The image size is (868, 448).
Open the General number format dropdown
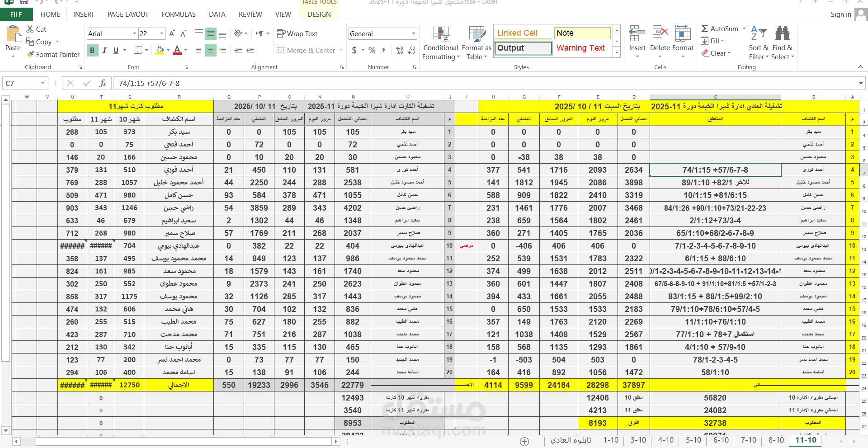[413, 33]
